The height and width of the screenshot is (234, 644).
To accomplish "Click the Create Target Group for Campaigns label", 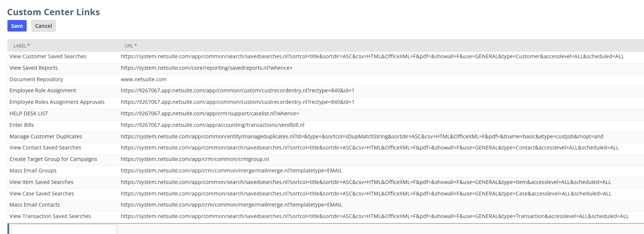I will pos(53,159).
